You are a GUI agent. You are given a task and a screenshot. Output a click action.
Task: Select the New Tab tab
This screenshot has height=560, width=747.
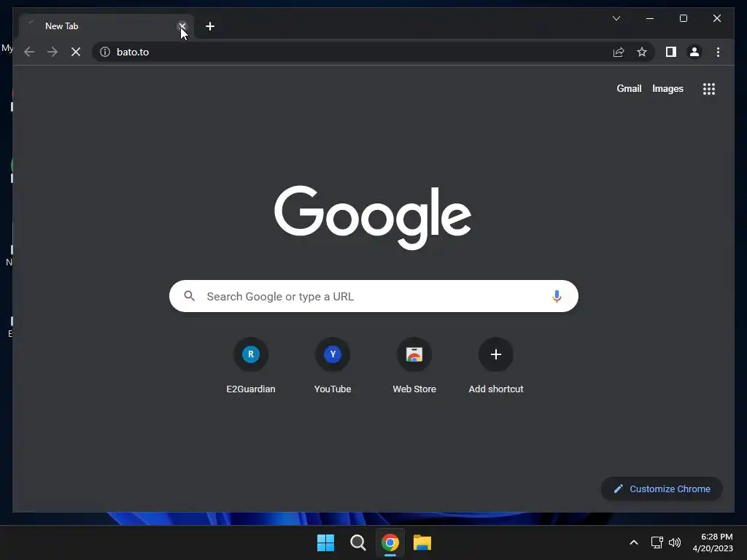coord(107,26)
